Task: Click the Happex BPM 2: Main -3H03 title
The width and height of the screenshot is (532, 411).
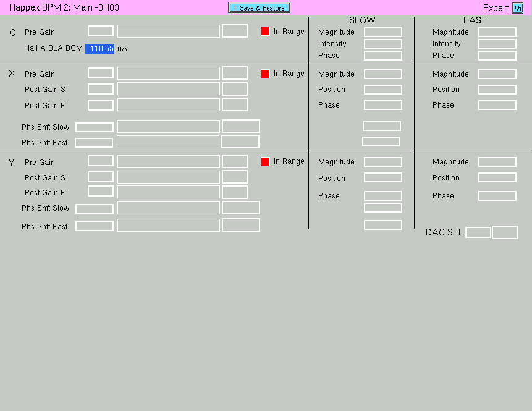Action: [x=64, y=7]
